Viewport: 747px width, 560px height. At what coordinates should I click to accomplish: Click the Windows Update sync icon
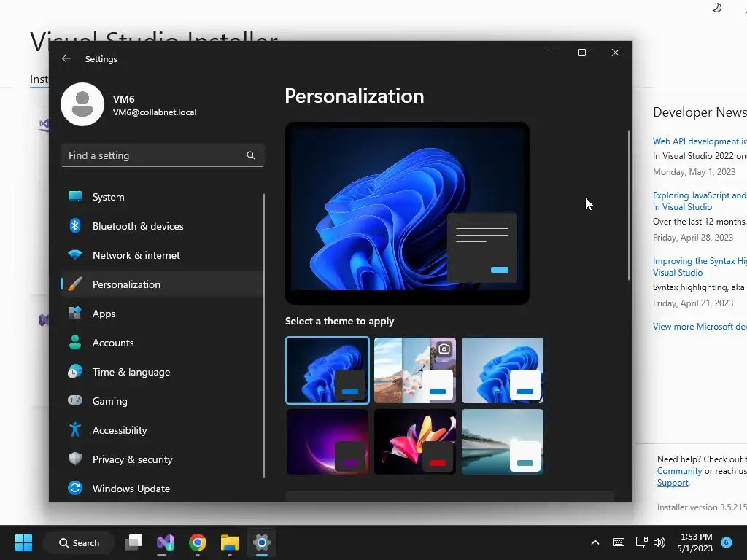pyautogui.click(x=75, y=488)
